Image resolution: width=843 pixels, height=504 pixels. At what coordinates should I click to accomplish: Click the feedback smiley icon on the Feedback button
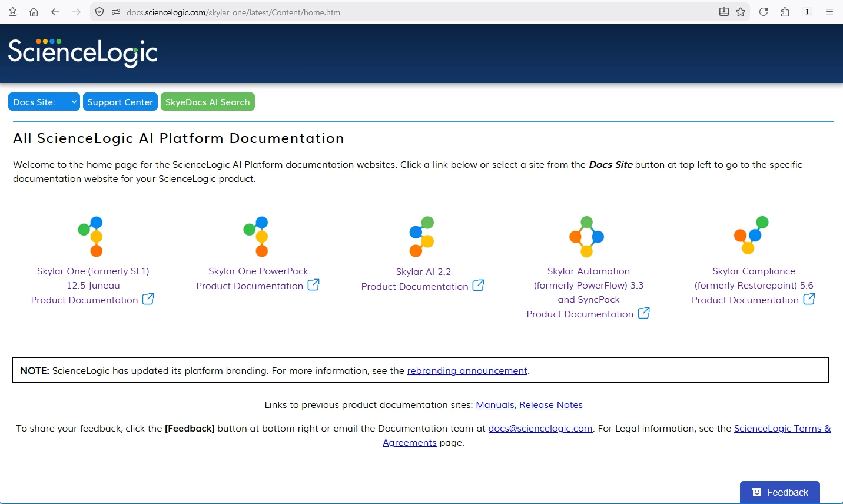click(755, 492)
